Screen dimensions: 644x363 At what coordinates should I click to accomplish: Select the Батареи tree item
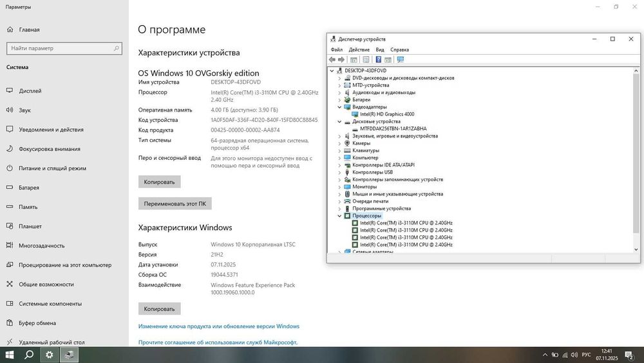pyautogui.click(x=361, y=100)
